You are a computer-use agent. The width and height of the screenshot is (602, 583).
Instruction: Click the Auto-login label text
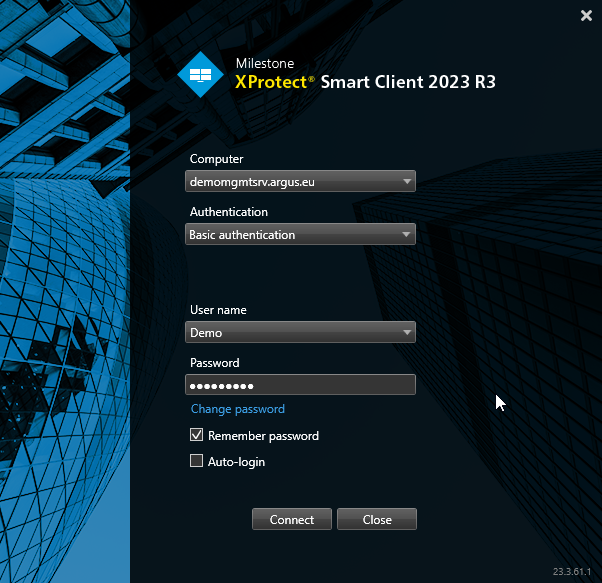[x=236, y=462]
